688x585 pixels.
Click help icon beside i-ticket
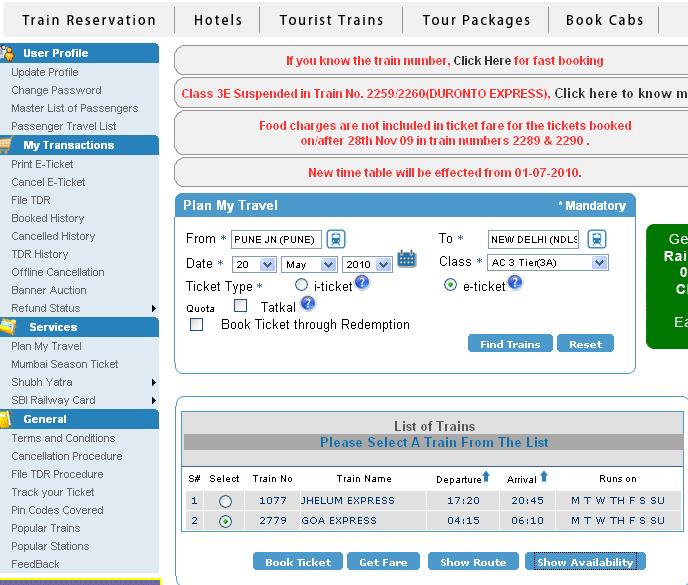point(362,282)
